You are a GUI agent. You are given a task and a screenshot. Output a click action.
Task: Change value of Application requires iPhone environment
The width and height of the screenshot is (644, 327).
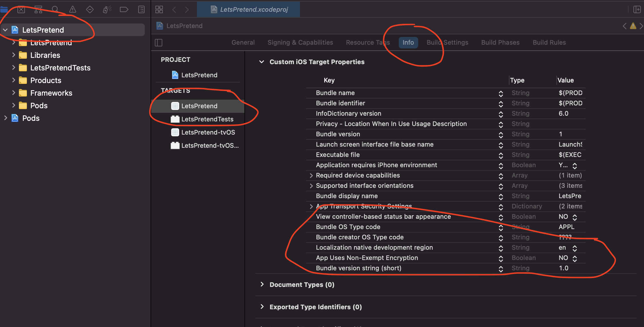[575, 166]
